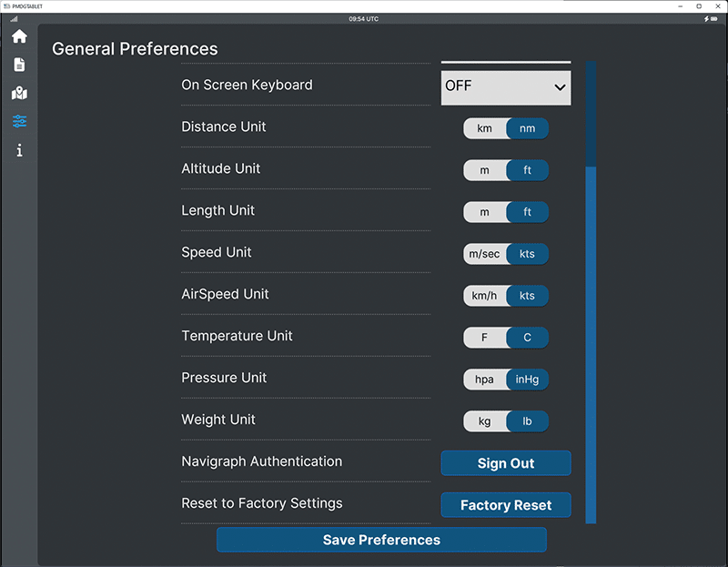Select the preferences sliders icon in sidebar
728x567 pixels.
click(19, 122)
